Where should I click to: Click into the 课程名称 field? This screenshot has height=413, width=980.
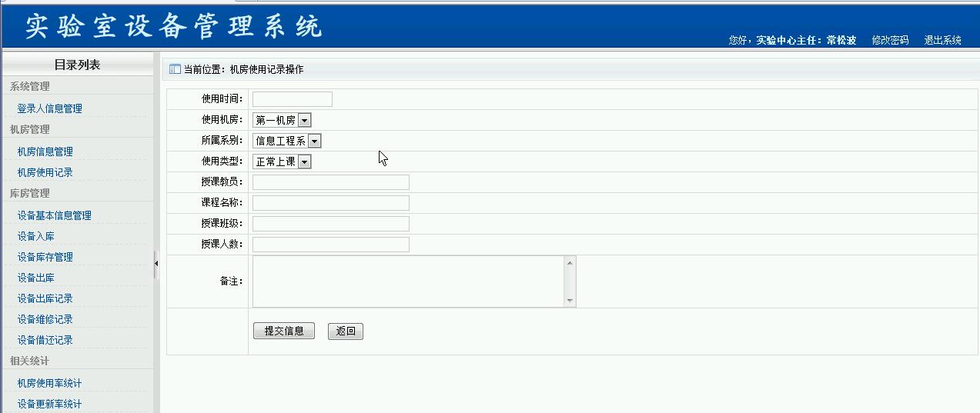(331, 203)
